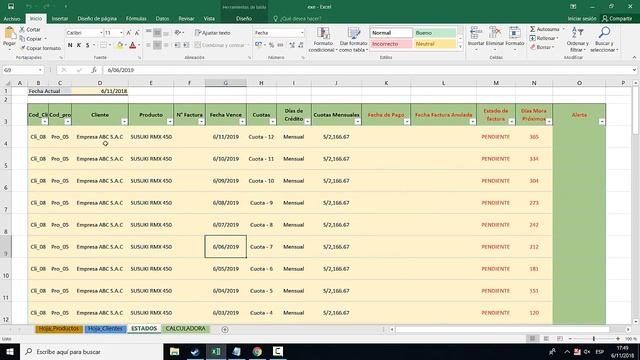Image resolution: width=640 pixels, height=360 pixels.
Task: Increase font size with large A icon
Action: pyautogui.click(x=129, y=33)
